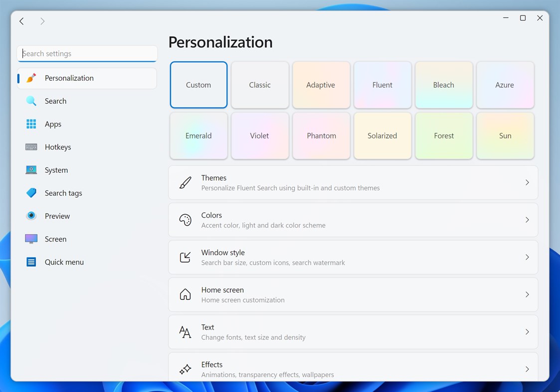Open Screen settings via its display icon
560x392 pixels.
pyautogui.click(x=31, y=239)
